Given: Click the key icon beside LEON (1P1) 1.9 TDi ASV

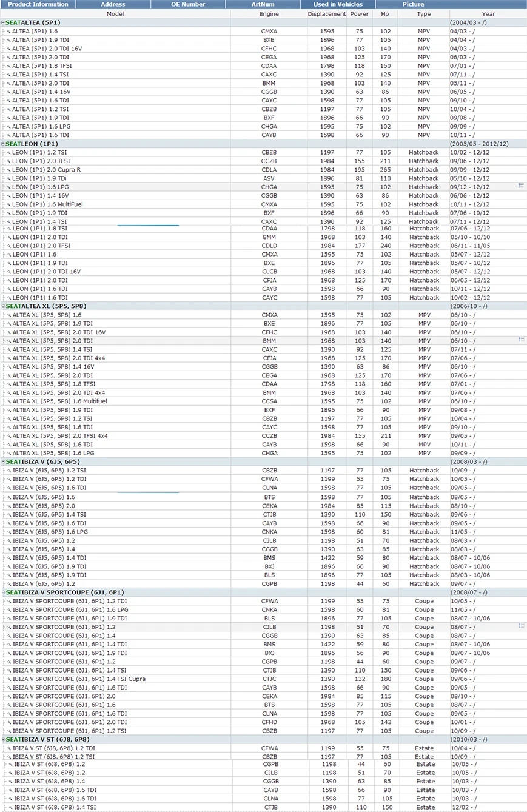Looking at the screenshot, I should [9, 178].
